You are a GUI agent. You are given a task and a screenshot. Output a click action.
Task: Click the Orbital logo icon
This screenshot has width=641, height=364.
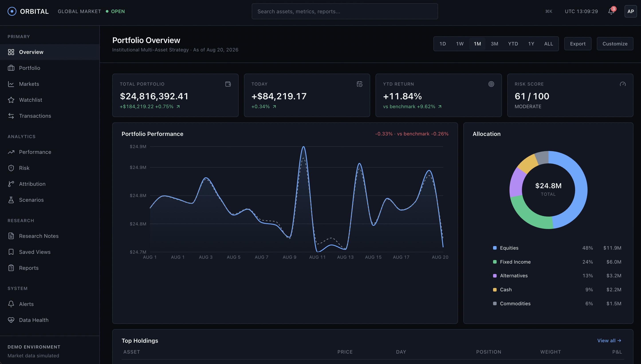pos(12,11)
